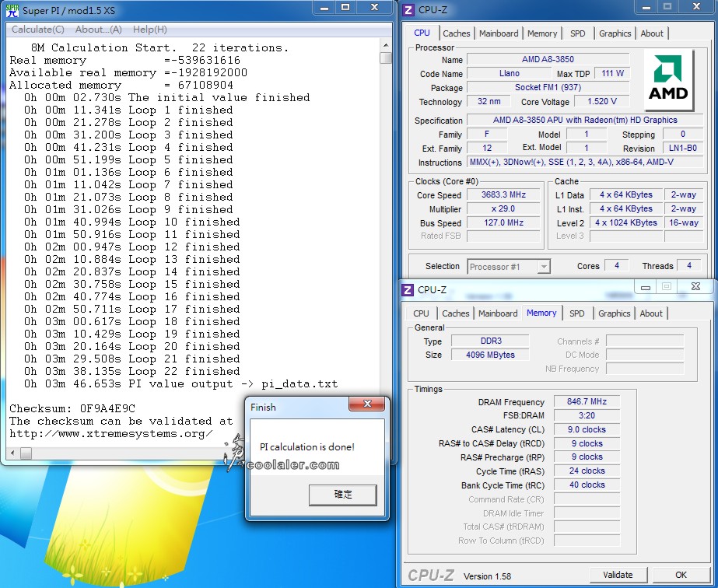Minimize the lower CPU-Z window

click(x=646, y=287)
